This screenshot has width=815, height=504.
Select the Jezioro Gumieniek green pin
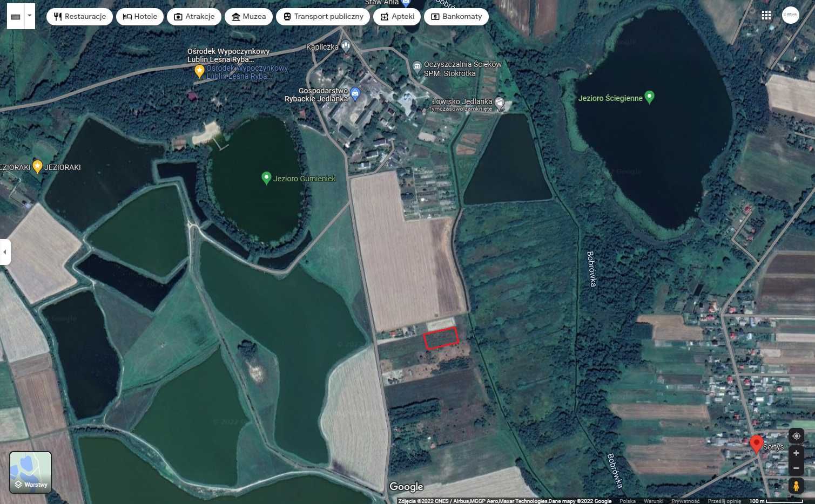click(x=266, y=178)
